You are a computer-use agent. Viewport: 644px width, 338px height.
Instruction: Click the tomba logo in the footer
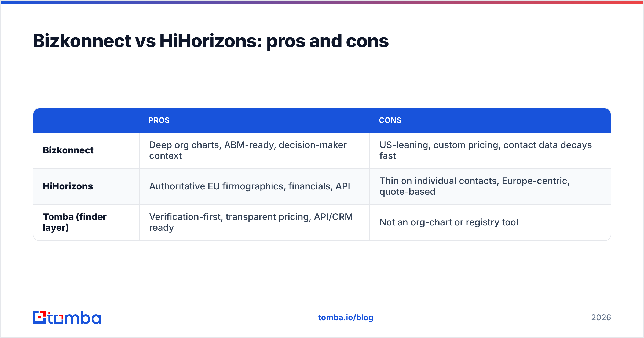click(x=67, y=317)
